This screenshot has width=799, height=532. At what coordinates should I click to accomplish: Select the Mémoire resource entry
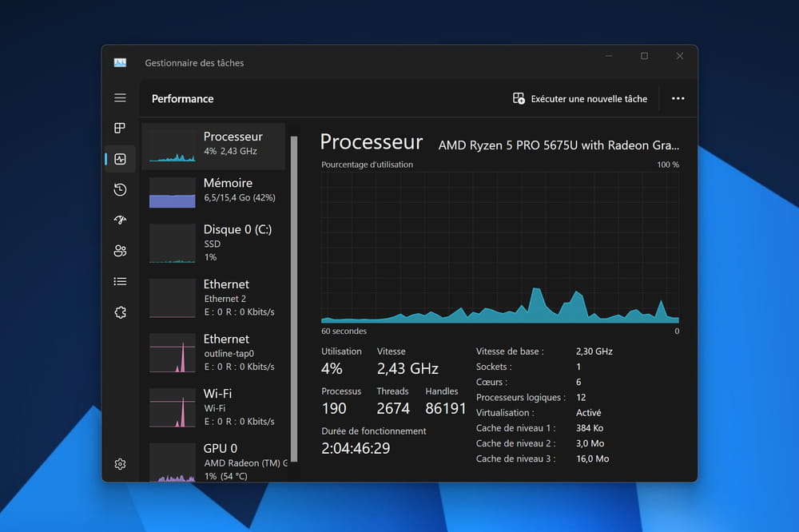coord(213,192)
